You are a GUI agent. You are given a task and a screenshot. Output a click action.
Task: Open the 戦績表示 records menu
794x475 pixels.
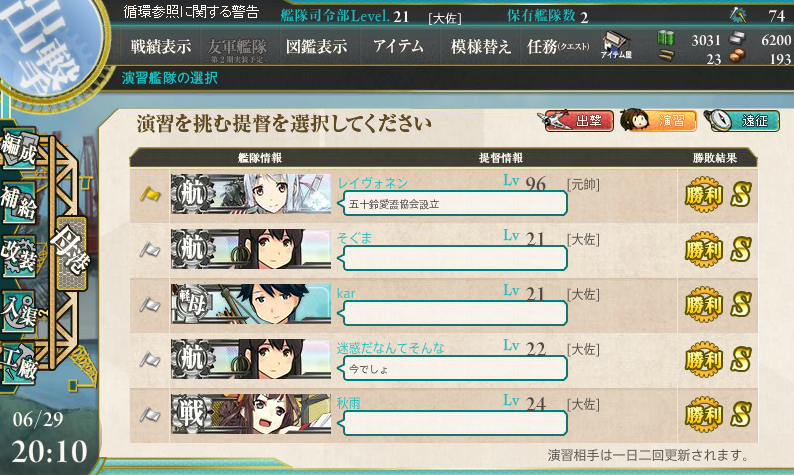coord(161,47)
